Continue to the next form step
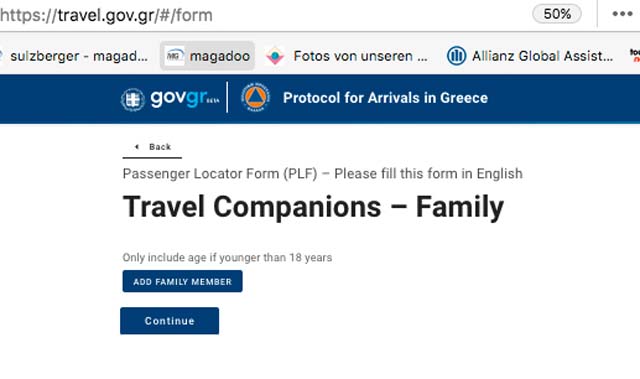640x379 pixels. pos(169,321)
